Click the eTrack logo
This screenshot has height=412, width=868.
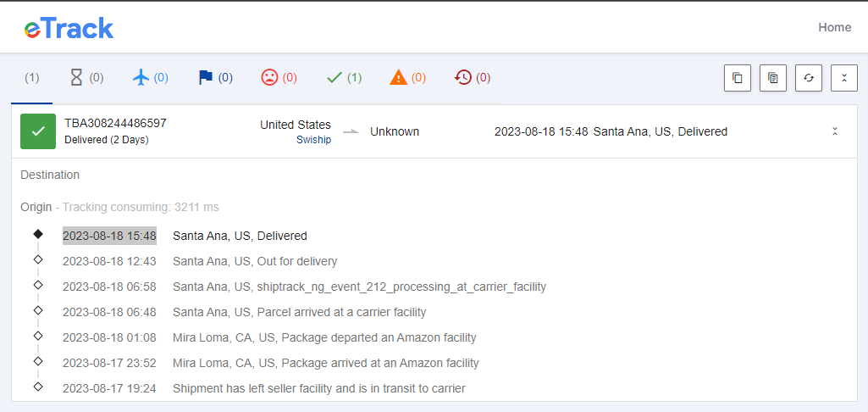pyautogui.click(x=69, y=28)
